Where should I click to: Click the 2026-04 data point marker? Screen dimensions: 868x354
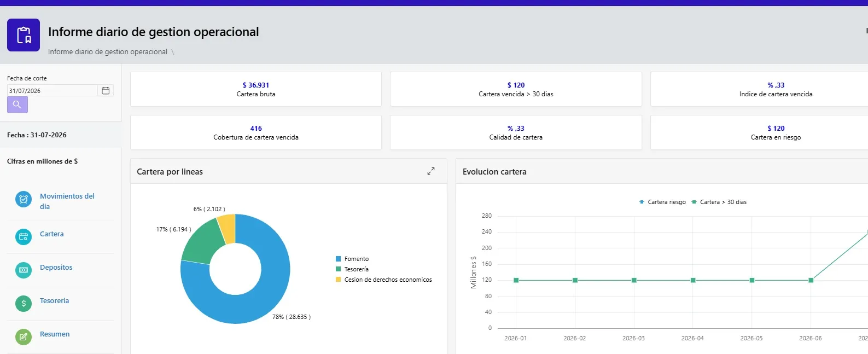[x=693, y=280]
